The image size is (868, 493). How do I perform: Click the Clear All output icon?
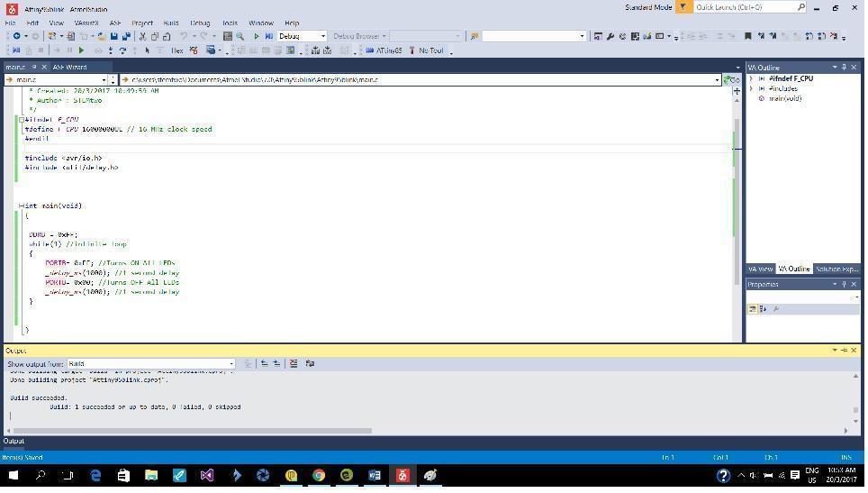pyautogui.click(x=294, y=363)
